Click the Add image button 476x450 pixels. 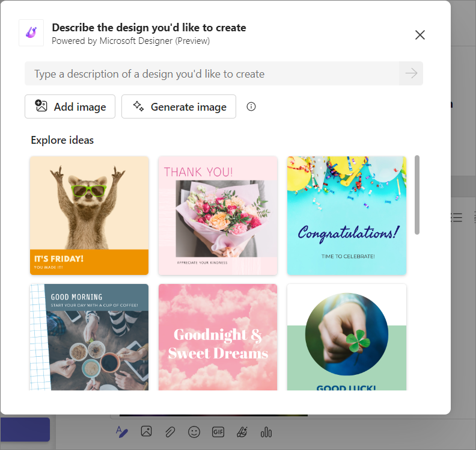coord(70,106)
